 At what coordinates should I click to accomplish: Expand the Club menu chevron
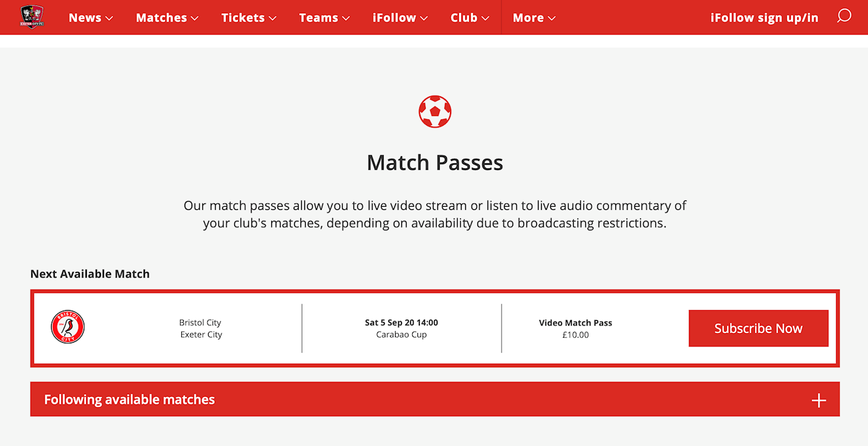tap(486, 19)
